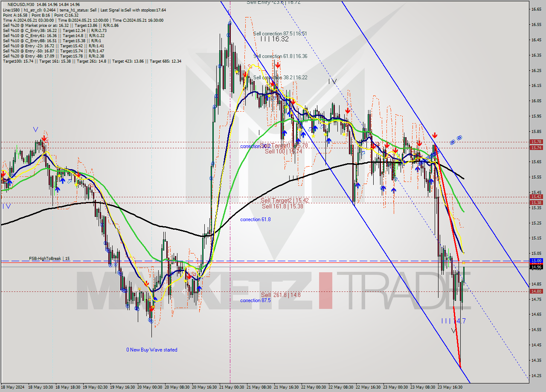The image size is (546, 392).
Task: Click the '18 May 2024' date on time axis
Action: point(13,387)
